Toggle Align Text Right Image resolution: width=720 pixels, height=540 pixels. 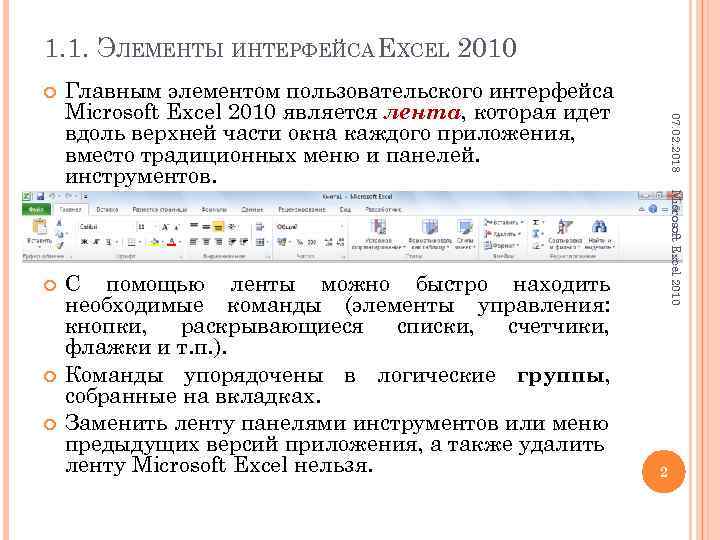[x=219, y=242]
